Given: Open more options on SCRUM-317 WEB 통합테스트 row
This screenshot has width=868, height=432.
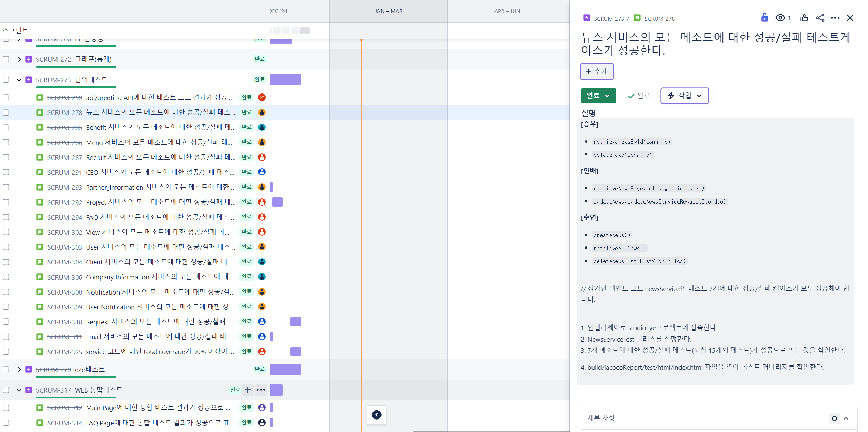Looking at the screenshot, I should 261,390.
